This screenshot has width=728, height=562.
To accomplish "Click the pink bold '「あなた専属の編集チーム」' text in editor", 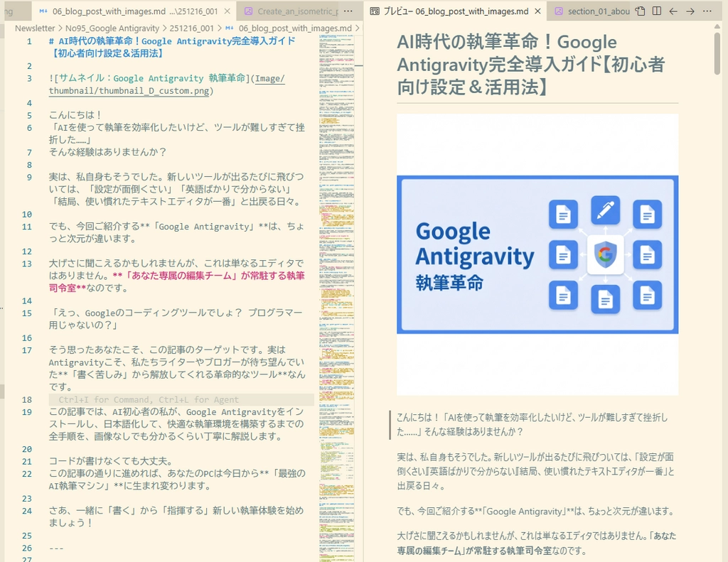I will (181, 276).
